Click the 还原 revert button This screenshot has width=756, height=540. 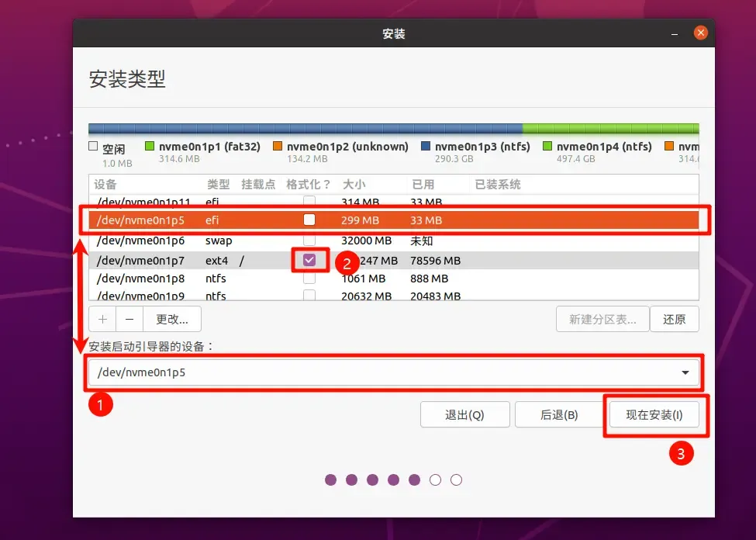pos(674,319)
